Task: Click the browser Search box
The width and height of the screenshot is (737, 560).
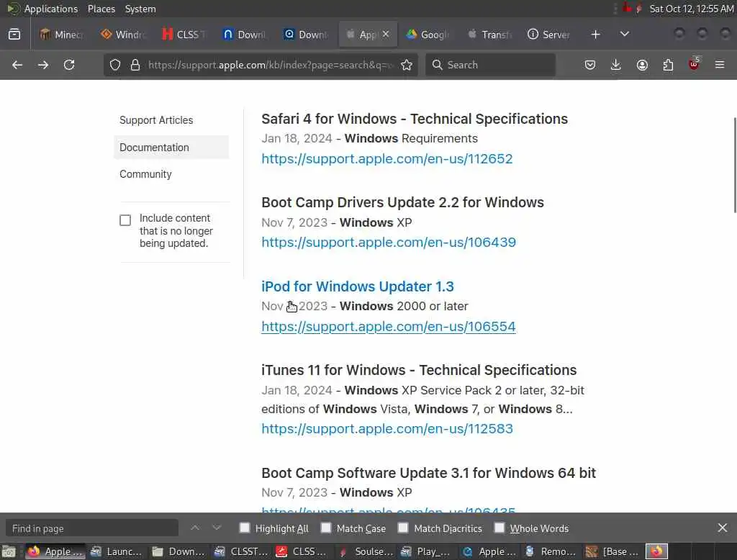Action: (x=490, y=65)
